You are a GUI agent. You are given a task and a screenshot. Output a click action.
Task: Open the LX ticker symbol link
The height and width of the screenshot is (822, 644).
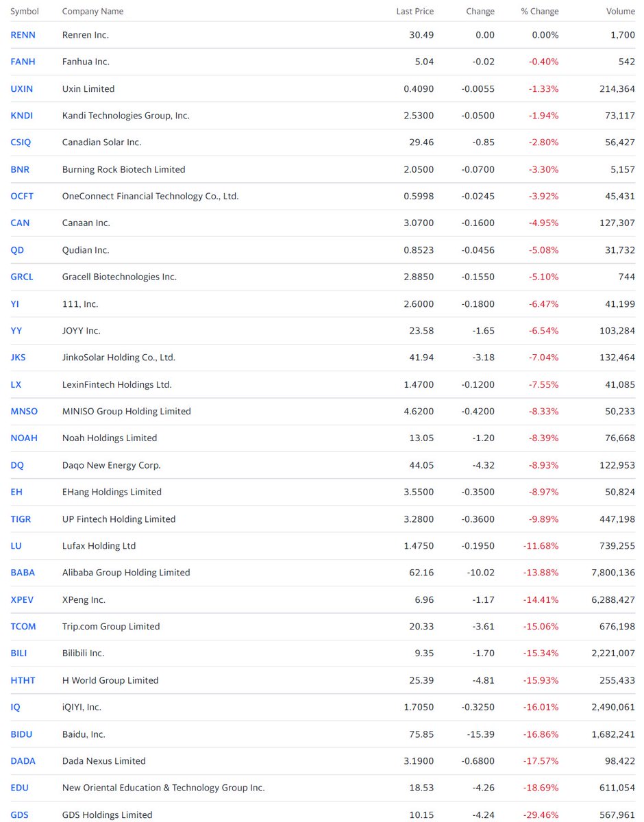click(x=16, y=384)
